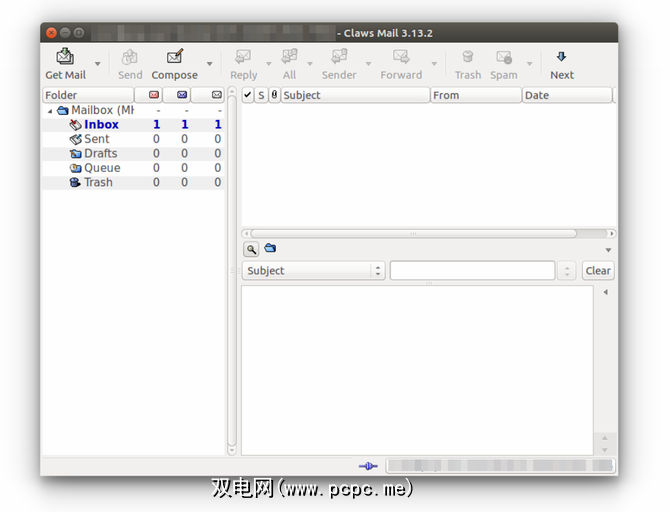Image resolution: width=670 pixels, height=512 pixels.
Task: Open Forward dropdown arrow
Action: point(434,64)
